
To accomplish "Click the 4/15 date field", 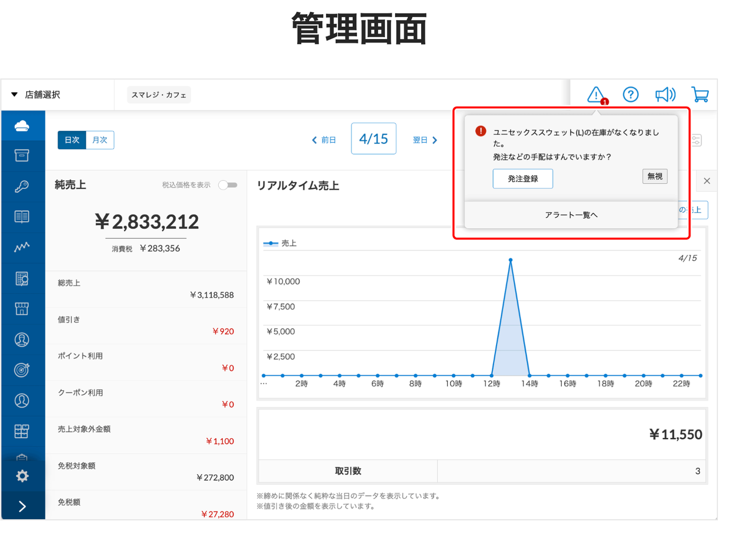I will [x=374, y=139].
